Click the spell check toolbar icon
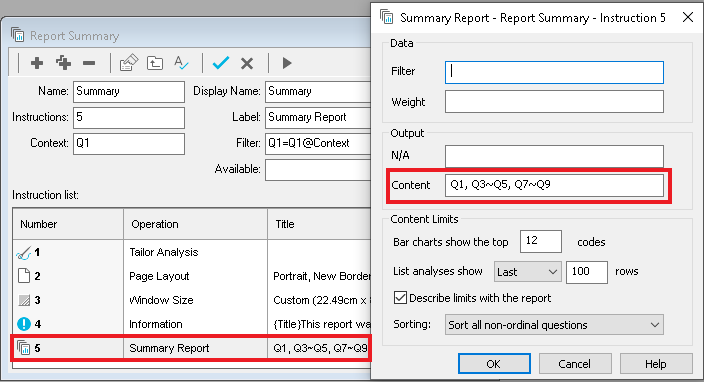The width and height of the screenshot is (704, 382). [181, 63]
